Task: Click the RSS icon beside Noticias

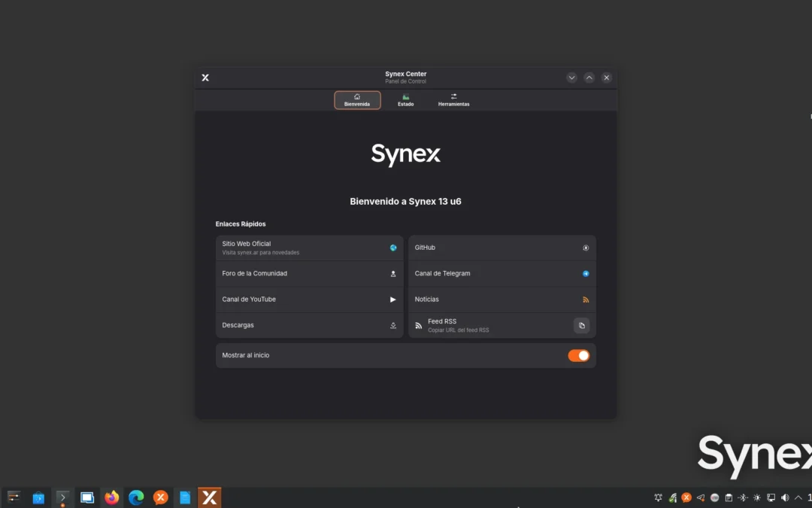Action: (586, 299)
